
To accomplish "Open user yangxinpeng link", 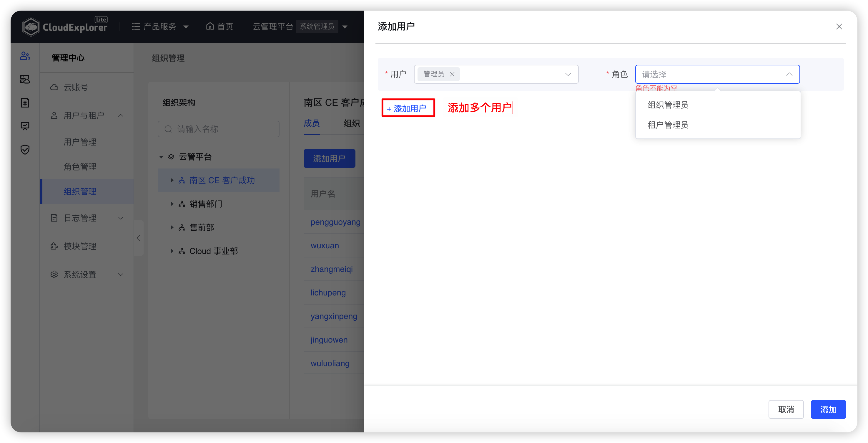I will pyautogui.click(x=334, y=316).
